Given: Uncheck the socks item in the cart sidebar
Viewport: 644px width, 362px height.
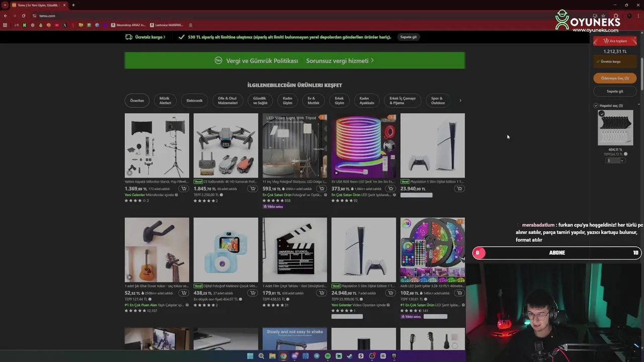Looking at the screenshot, I should click(x=601, y=114).
